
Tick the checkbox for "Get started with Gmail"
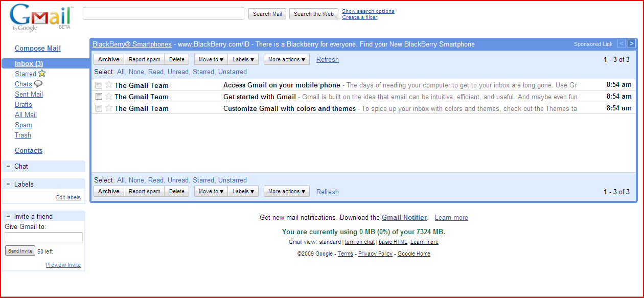click(99, 96)
